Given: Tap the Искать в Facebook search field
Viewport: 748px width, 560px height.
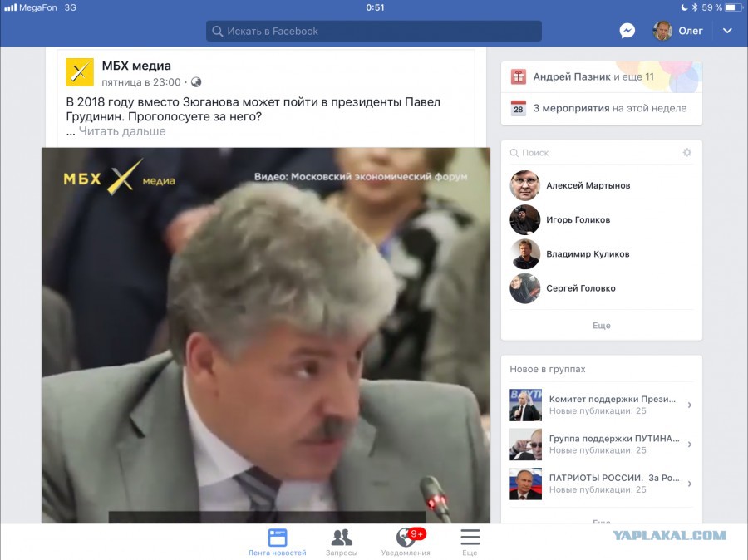Looking at the screenshot, I should (x=373, y=31).
